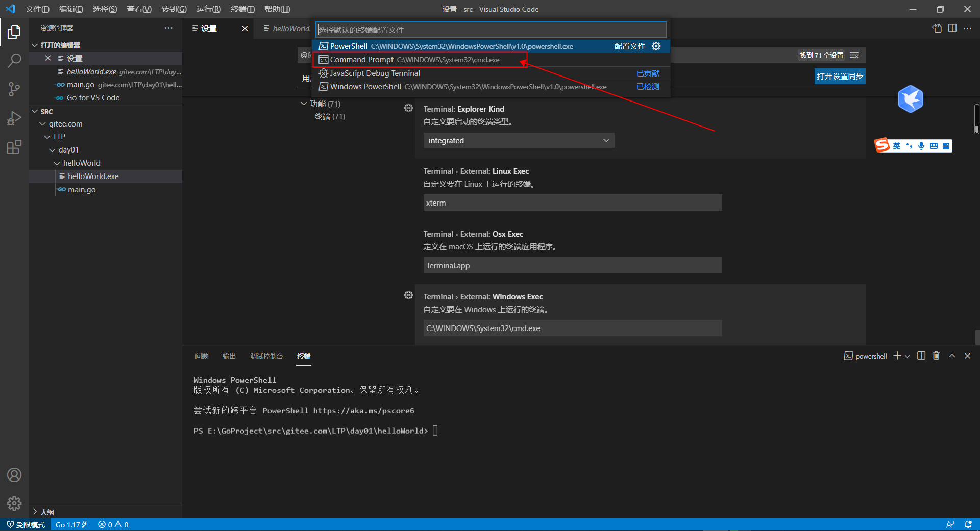Viewport: 980px width, 531px height.
Task: Click the explorer more actions ellipsis
Action: point(168,28)
